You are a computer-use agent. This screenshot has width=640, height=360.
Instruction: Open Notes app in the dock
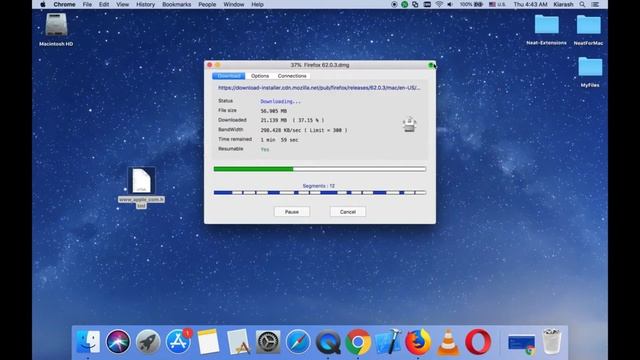click(208, 342)
